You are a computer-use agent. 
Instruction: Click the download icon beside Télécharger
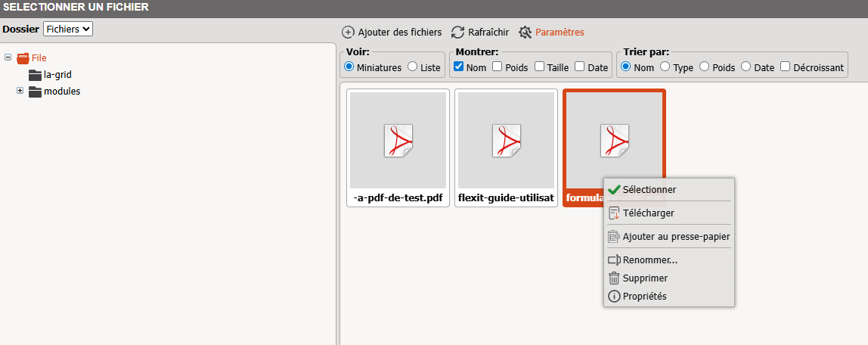click(x=614, y=213)
